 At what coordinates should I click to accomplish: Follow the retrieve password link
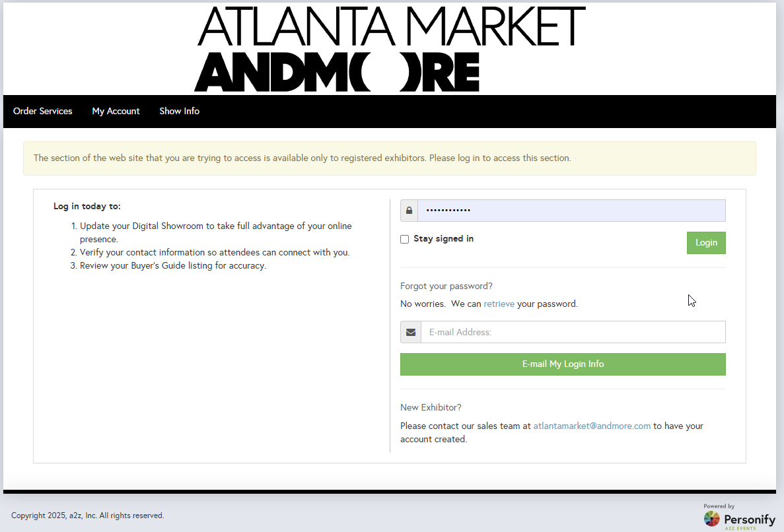(499, 304)
